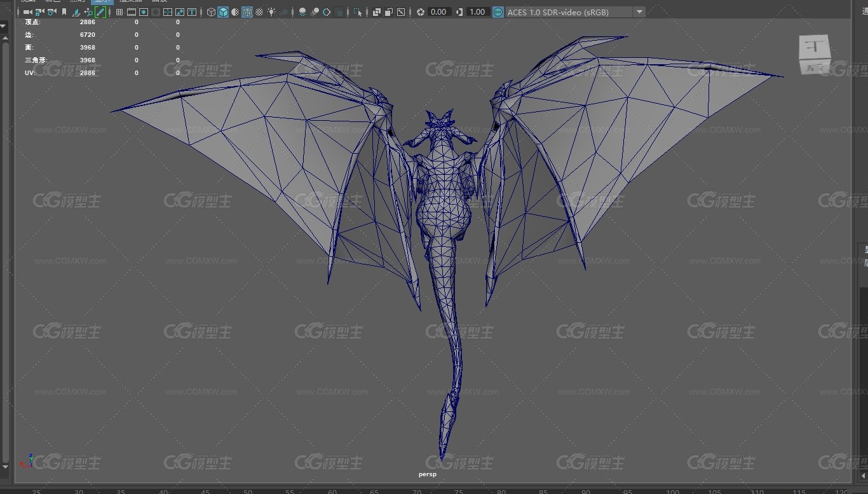This screenshot has height=494, width=868.
Task: Click the Depth of Field icon
Action: point(339,12)
